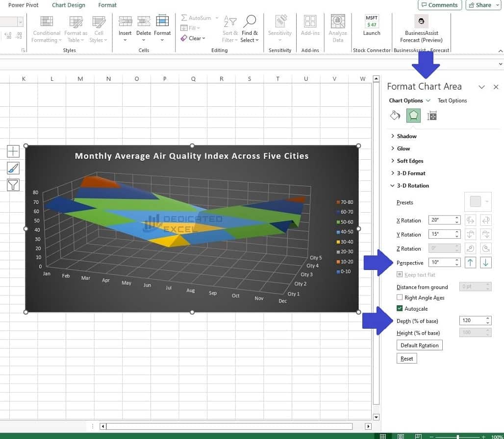The height and width of the screenshot is (439, 504).
Task: Click the Reset button
Action: (x=406, y=358)
